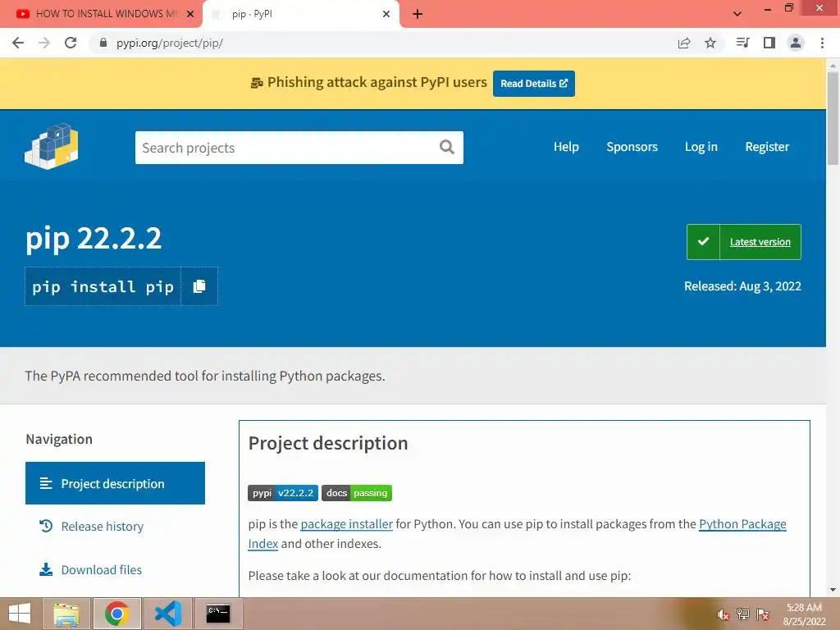The image size is (840, 630).
Task: Close the YouTube tab
Action: (x=190, y=14)
